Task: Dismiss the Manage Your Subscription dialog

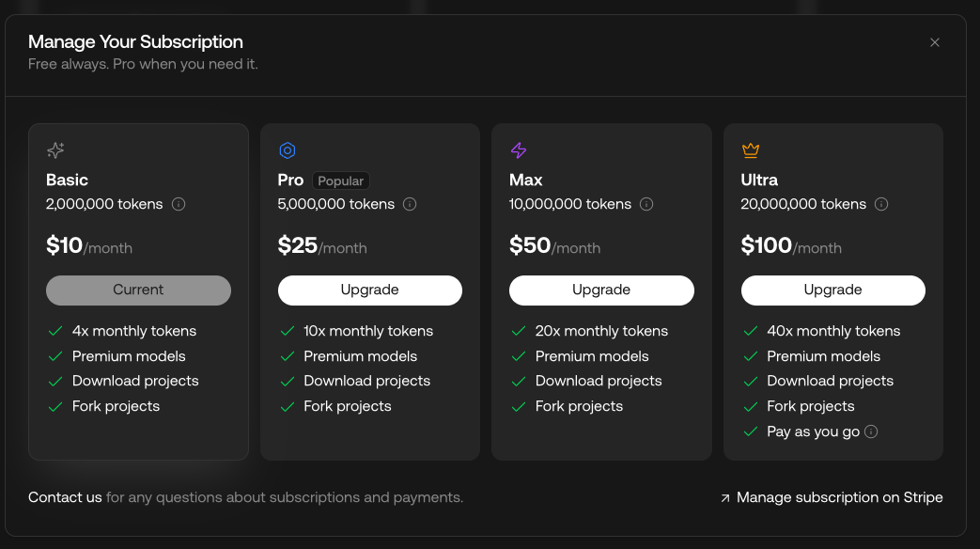Action: (x=935, y=42)
